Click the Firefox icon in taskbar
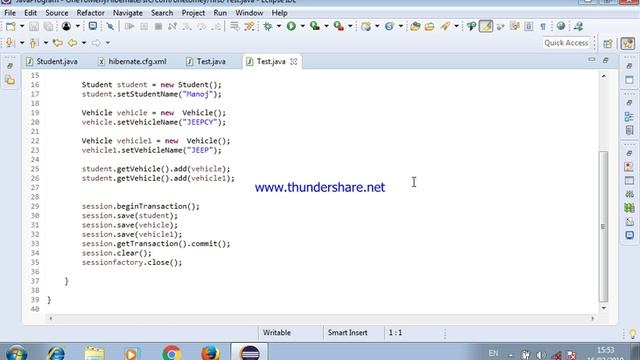Image resolution: width=640 pixels, height=360 pixels. pos(210,353)
